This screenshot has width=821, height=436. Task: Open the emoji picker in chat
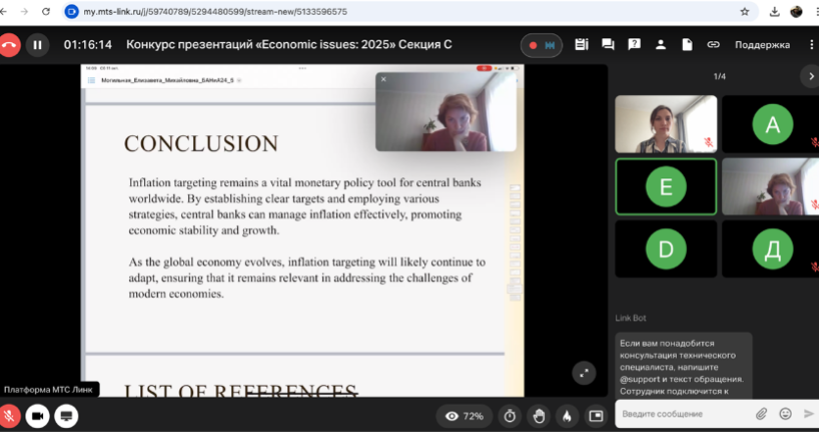(x=785, y=414)
